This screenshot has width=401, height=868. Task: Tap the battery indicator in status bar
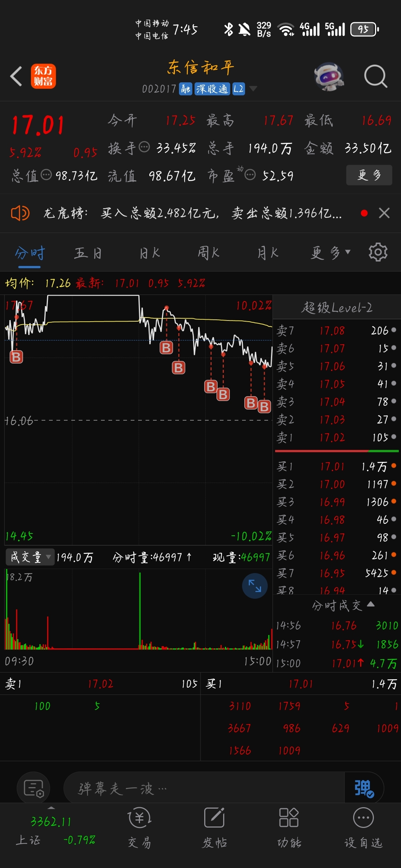click(x=365, y=29)
